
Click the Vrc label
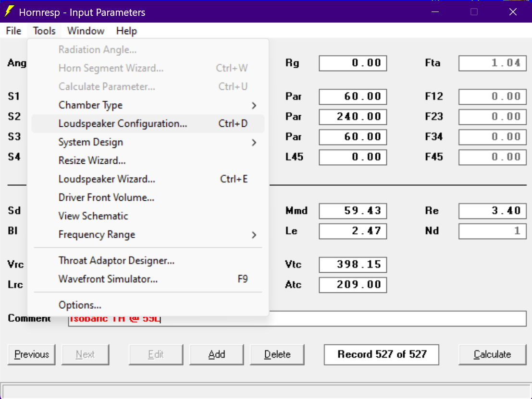[16, 265]
